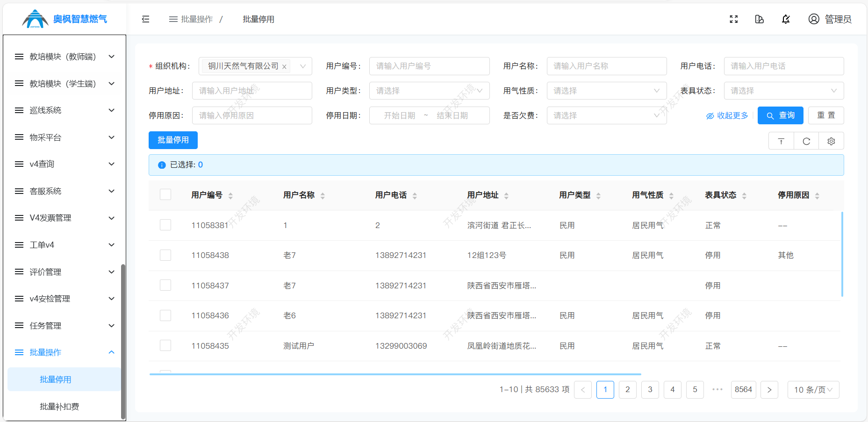Expand the 物采平台 menu
Viewport: 868px width, 422px height.
[65, 137]
